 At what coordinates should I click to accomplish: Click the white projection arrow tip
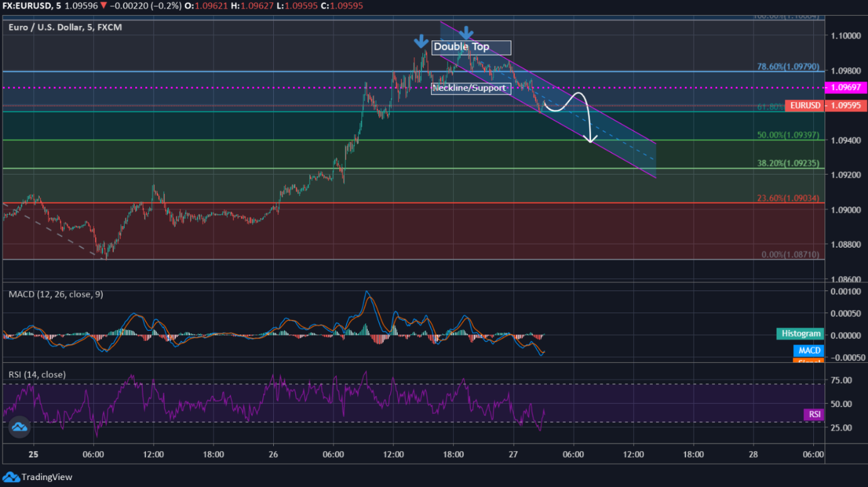click(x=590, y=139)
